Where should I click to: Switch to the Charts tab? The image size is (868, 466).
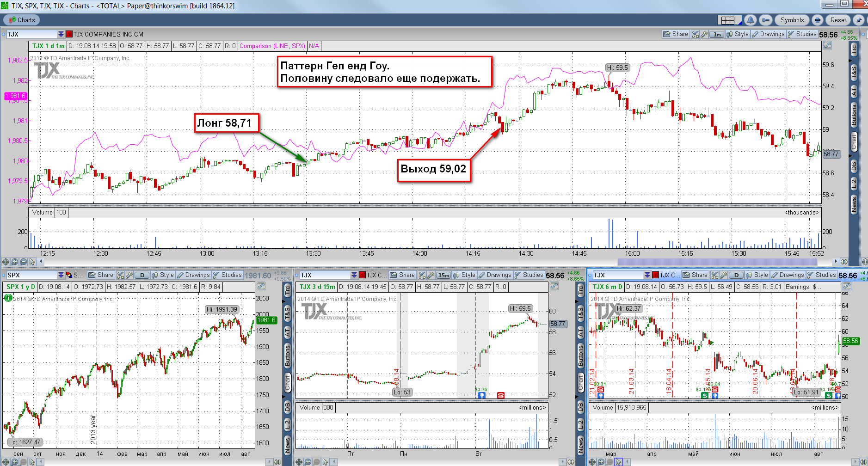[22, 20]
